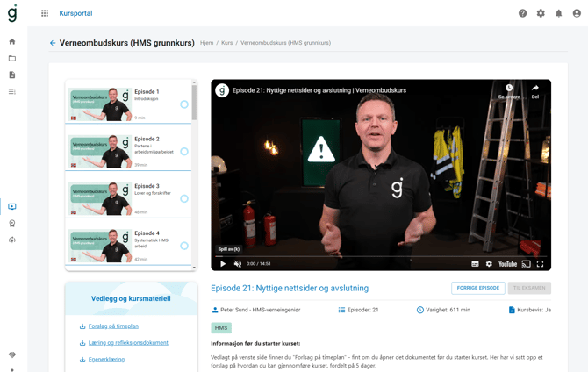588x372 pixels.
Task: Open the apps grid launcher icon
Action: point(45,13)
